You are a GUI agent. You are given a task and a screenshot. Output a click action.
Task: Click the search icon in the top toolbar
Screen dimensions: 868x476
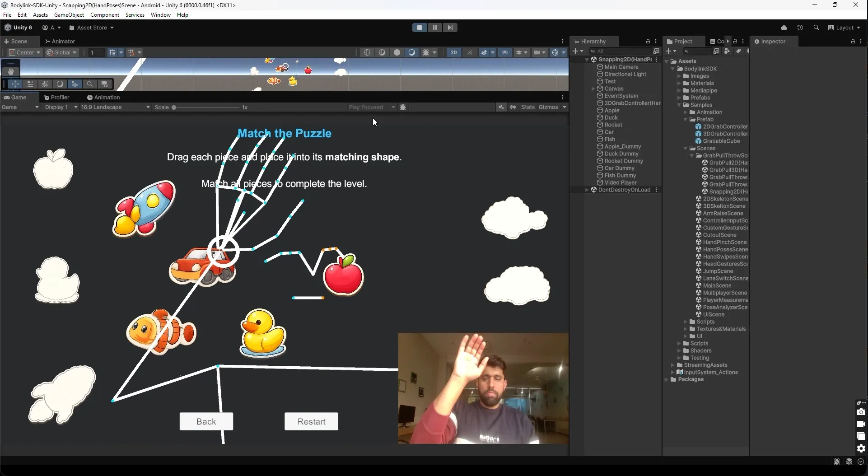coord(817,28)
